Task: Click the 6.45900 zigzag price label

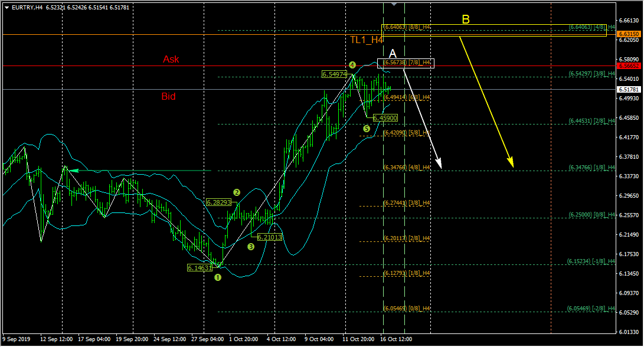Action: (385, 118)
